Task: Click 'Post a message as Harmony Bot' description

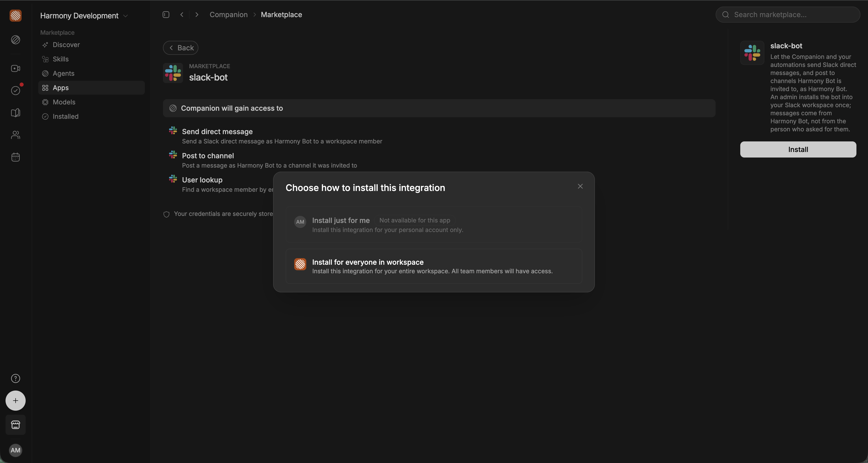Action: [269, 166]
